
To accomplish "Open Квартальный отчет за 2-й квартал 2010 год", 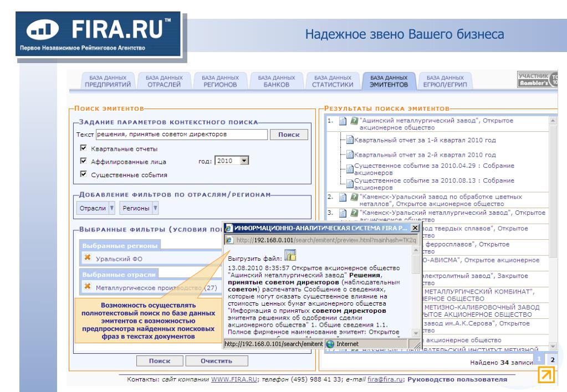I will [425, 155].
